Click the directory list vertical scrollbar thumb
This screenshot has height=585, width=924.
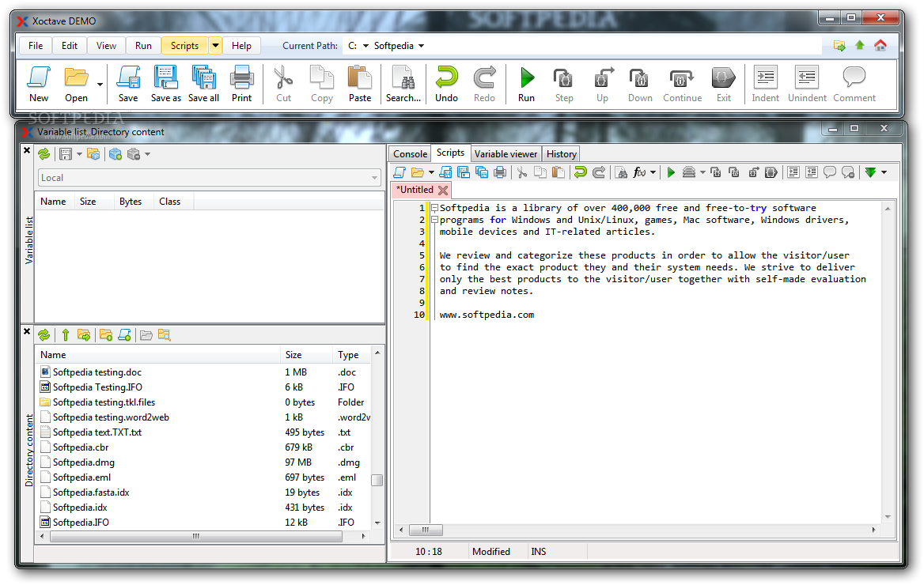pos(377,480)
